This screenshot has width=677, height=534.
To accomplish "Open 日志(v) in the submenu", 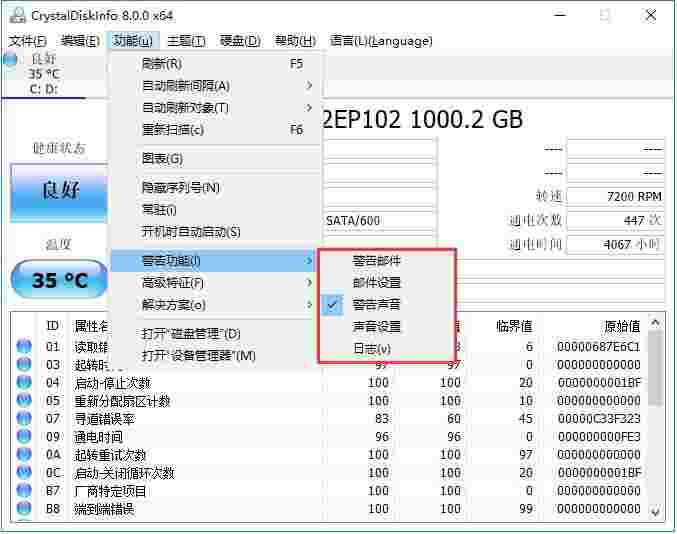I will tap(387, 348).
